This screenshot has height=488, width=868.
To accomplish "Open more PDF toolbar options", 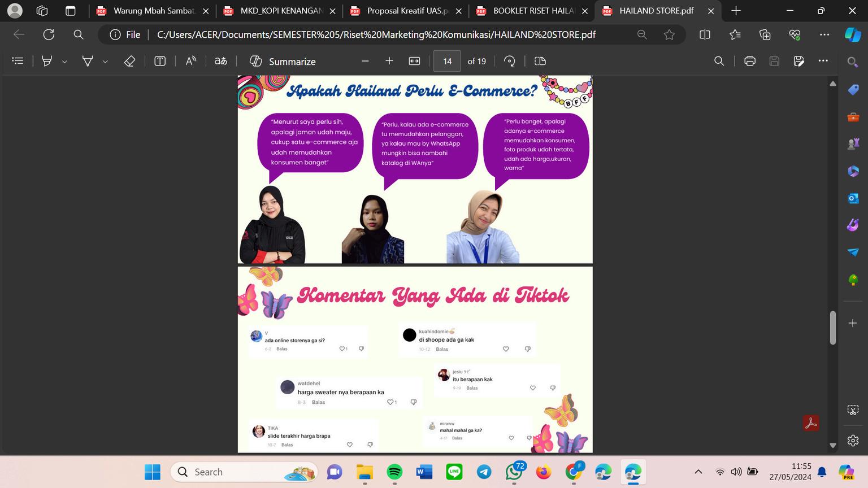I will click(x=823, y=61).
